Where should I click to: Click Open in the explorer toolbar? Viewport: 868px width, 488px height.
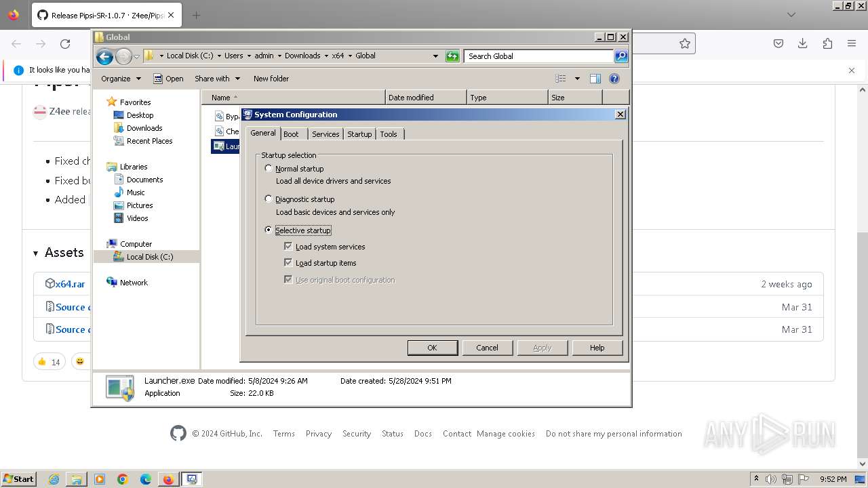[168, 79]
